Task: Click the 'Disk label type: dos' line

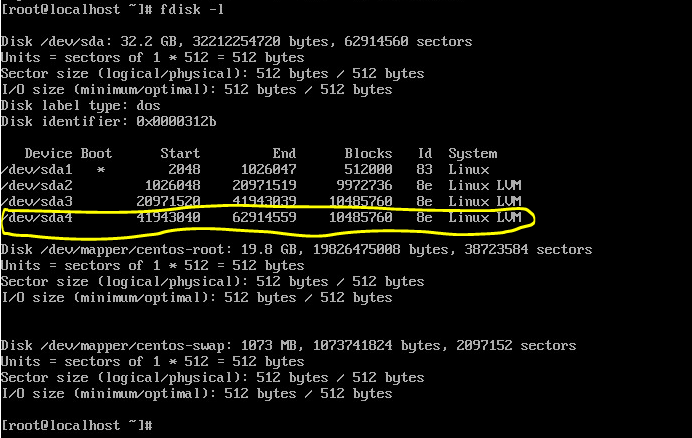Action: [80, 106]
